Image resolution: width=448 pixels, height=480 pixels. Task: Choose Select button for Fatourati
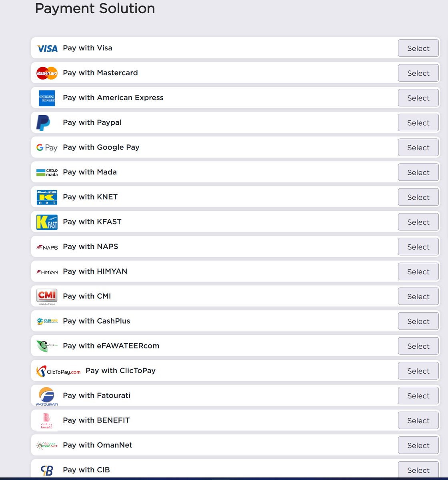pyautogui.click(x=418, y=396)
